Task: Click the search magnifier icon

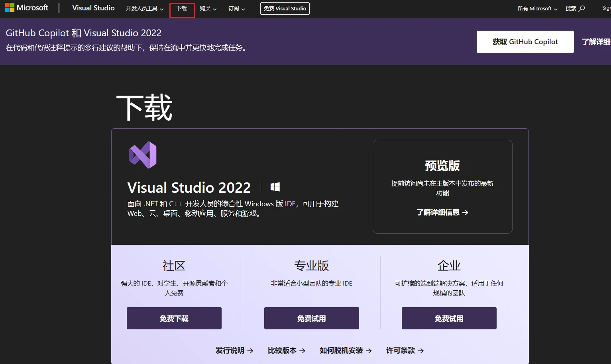Action: [582, 8]
